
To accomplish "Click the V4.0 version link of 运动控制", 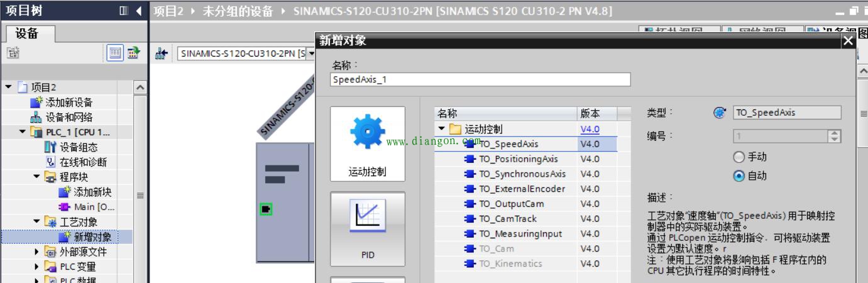I will click(590, 129).
